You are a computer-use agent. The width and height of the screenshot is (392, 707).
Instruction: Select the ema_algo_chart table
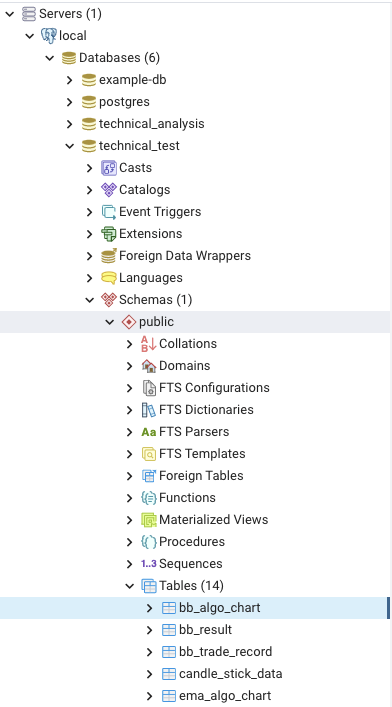pyautogui.click(x=225, y=696)
